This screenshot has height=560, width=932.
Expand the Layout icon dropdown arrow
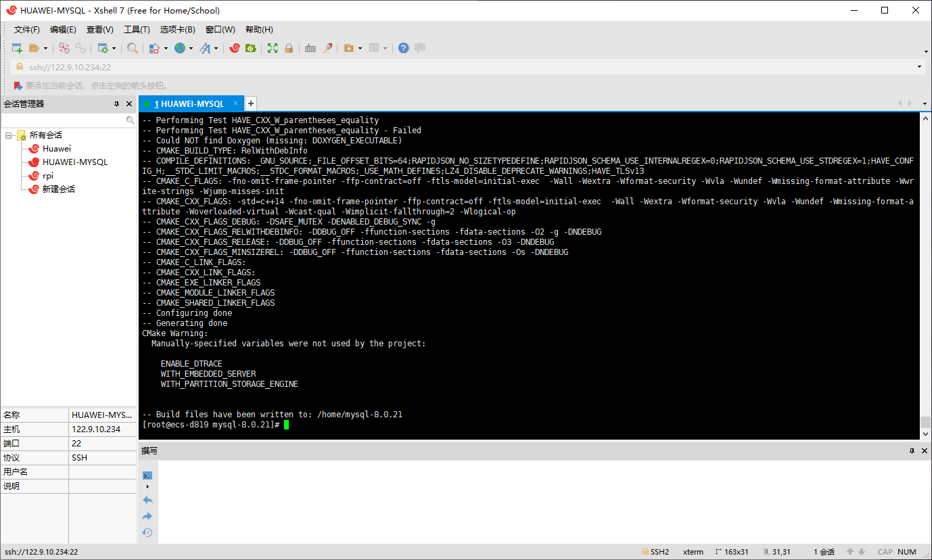[385, 48]
